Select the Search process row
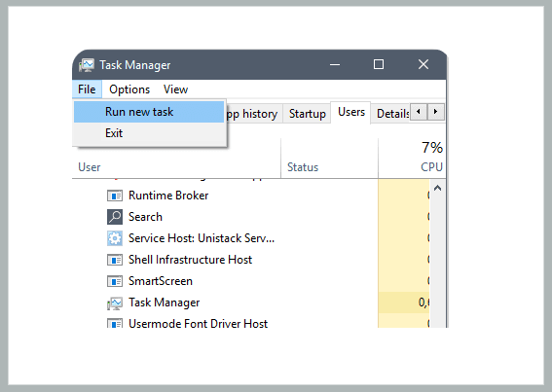This screenshot has width=552, height=392. 251,217
